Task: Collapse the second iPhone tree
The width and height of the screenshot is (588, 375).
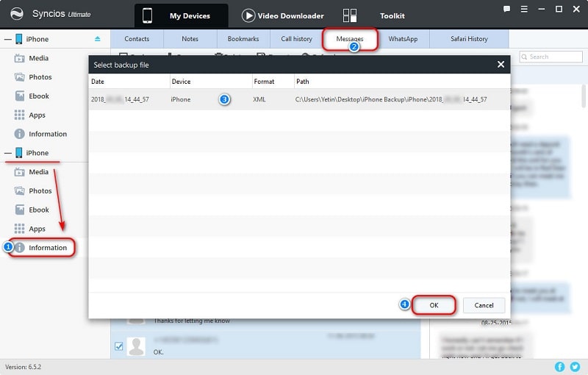Action: 8,153
